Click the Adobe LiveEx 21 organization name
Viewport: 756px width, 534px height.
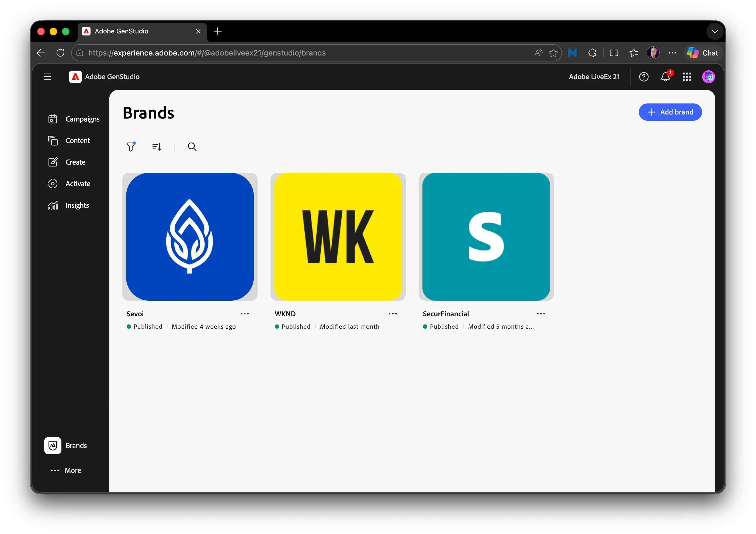click(x=594, y=77)
